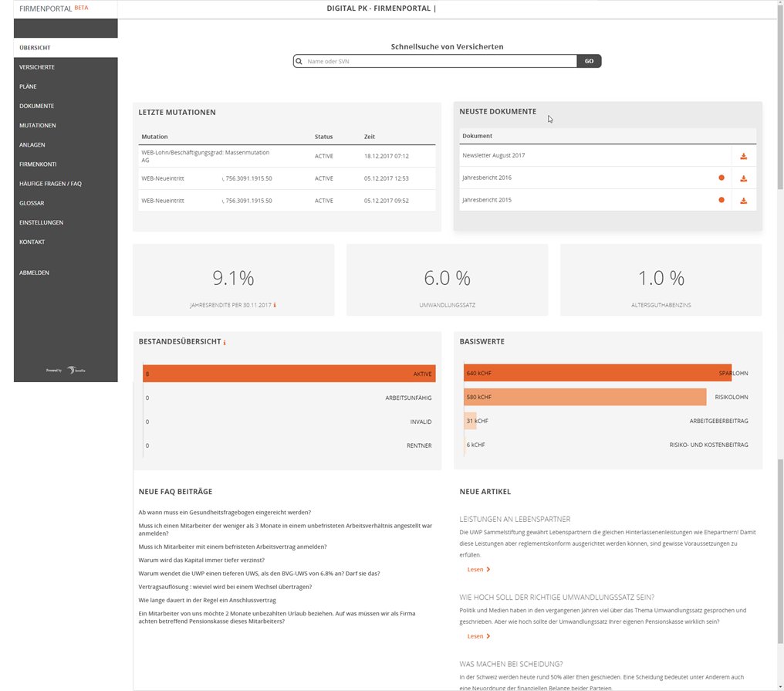Click the download icon for Jahresbericht 2015
784x691 pixels.
(x=743, y=199)
